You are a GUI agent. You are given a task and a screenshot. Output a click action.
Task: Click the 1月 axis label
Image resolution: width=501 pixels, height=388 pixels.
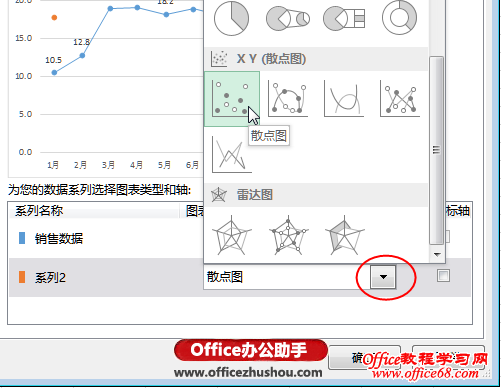point(53,165)
